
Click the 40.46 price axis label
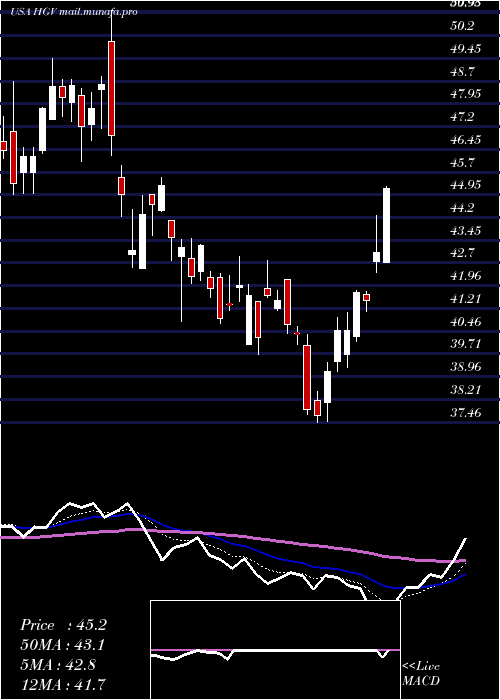(466, 321)
